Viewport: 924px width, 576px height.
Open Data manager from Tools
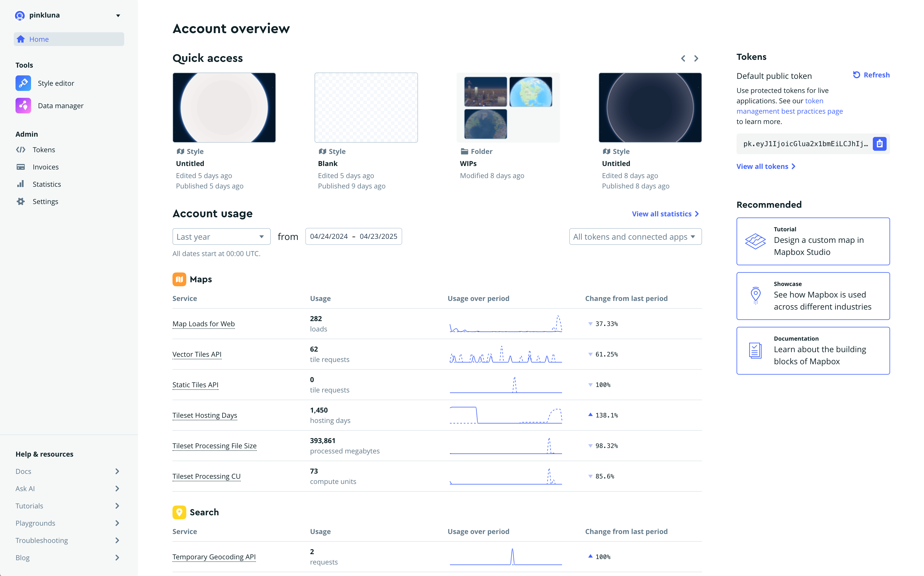pyautogui.click(x=60, y=106)
